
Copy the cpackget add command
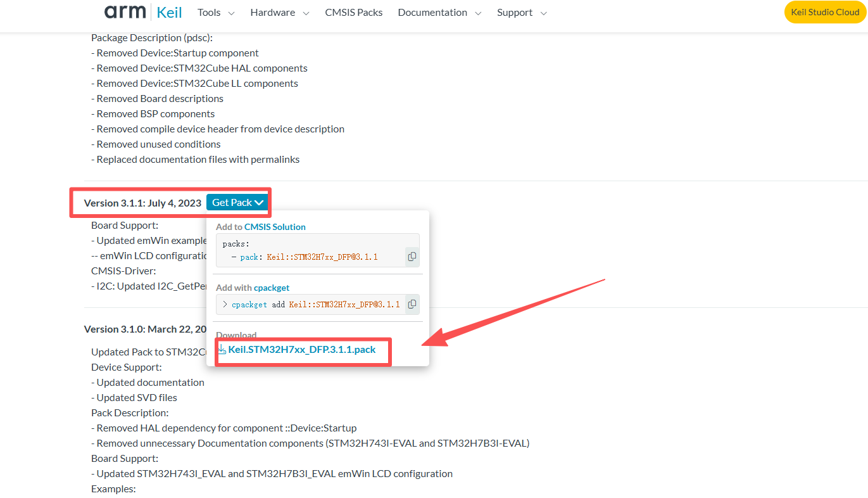click(412, 304)
